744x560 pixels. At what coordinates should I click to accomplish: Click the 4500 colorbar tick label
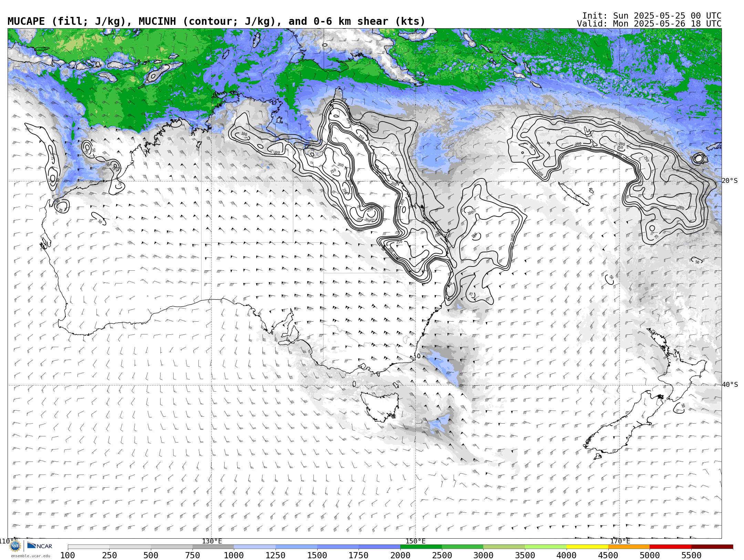pyautogui.click(x=608, y=556)
